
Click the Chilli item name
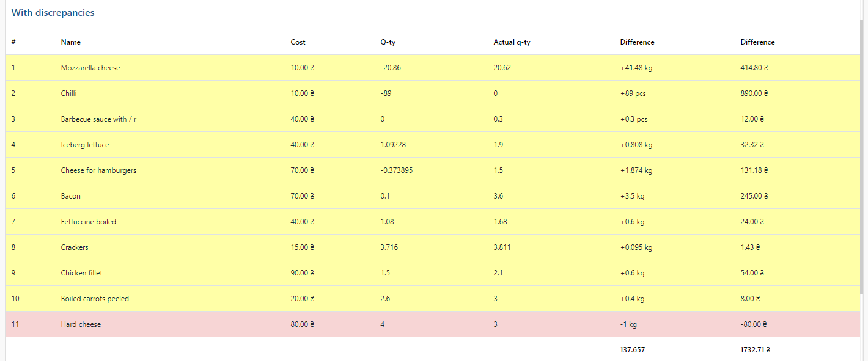click(x=68, y=93)
